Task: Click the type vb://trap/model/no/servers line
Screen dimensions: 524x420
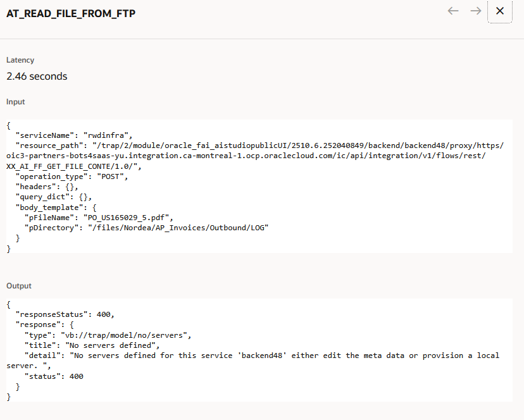Action: [x=108, y=335]
